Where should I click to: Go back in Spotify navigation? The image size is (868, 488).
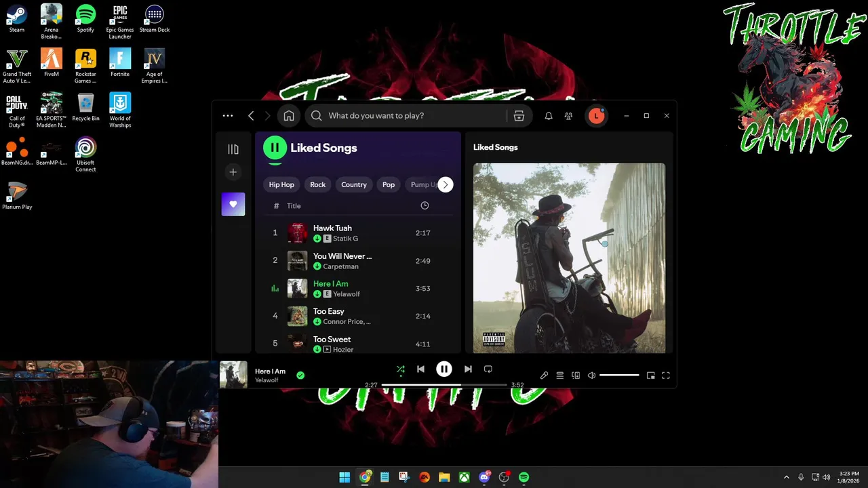[251, 116]
